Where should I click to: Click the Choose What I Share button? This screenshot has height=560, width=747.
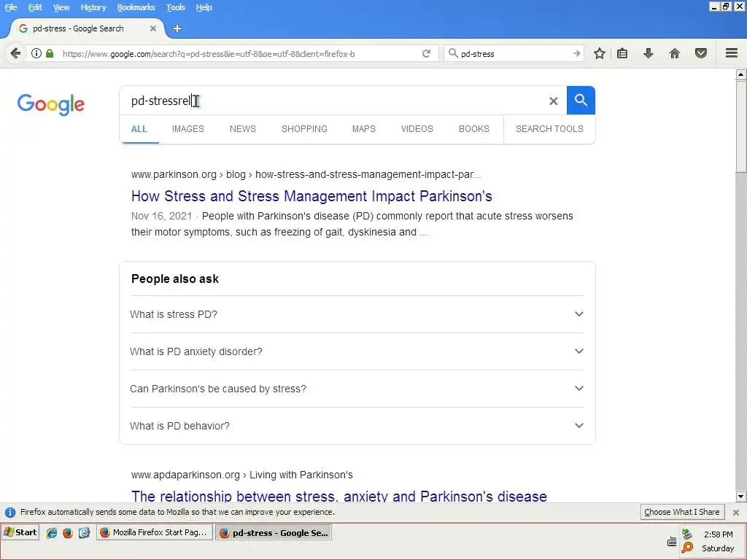pyautogui.click(x=682, y=512)
